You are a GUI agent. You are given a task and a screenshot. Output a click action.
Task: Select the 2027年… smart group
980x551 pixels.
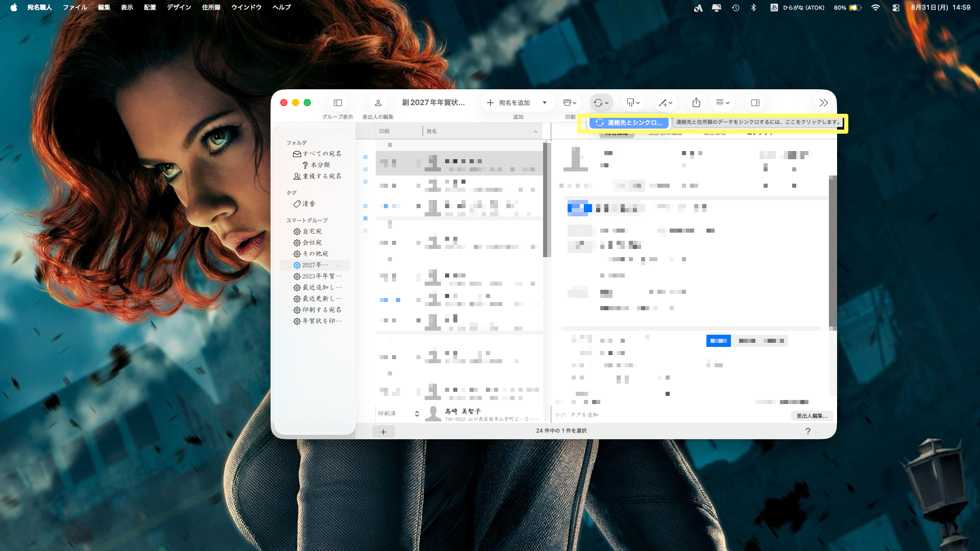tap(315, 265)
